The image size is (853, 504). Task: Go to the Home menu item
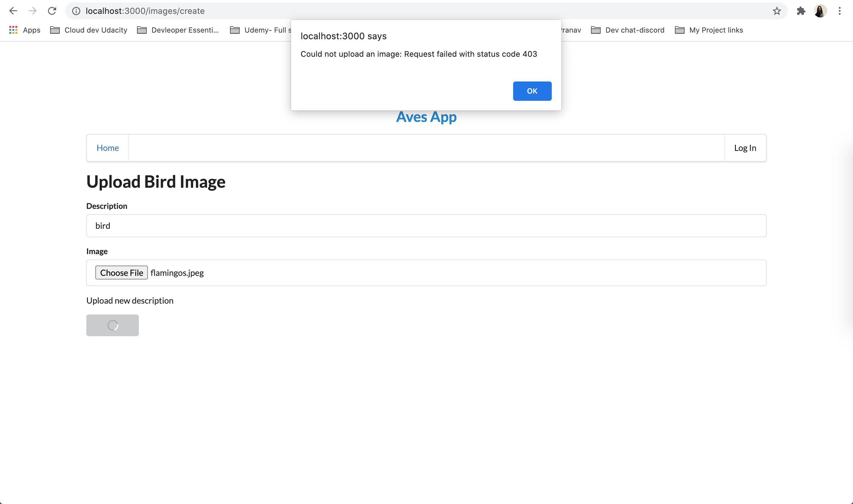coord(108,148)
